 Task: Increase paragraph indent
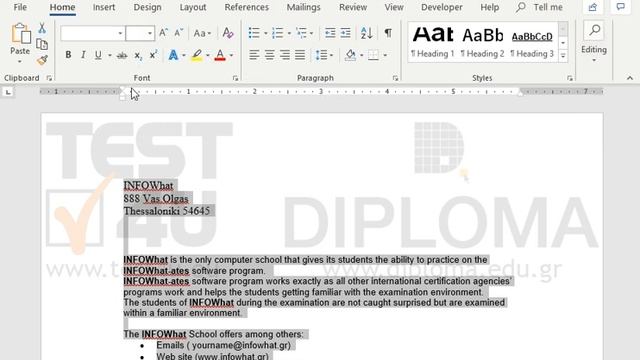coord(345,33)
